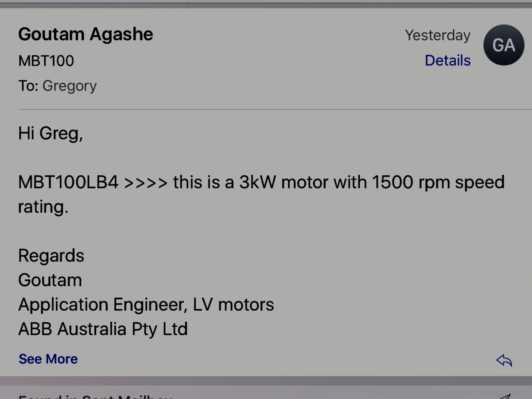
Task: Tap the Yesterday date label
Action: pos(438,36)
